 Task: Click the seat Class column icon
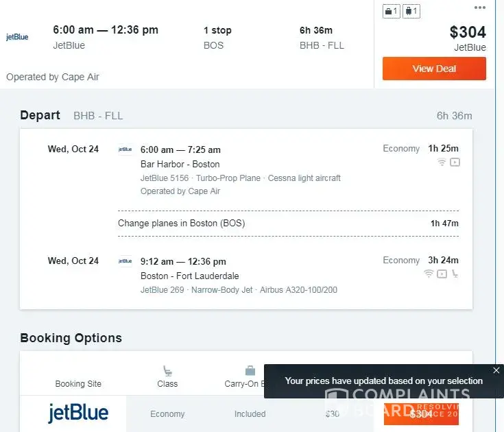(x=167, y=371)
